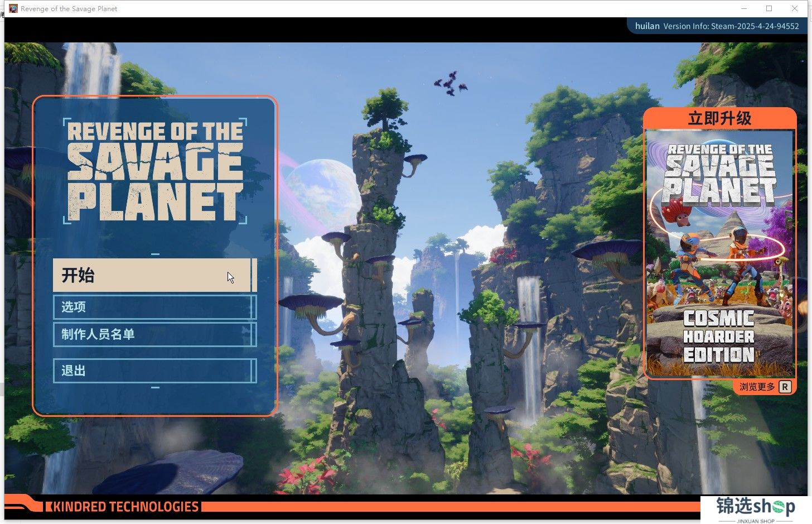Open the 选项 options menu
This screenshot has height=524, width=812.
coord(154,307)
